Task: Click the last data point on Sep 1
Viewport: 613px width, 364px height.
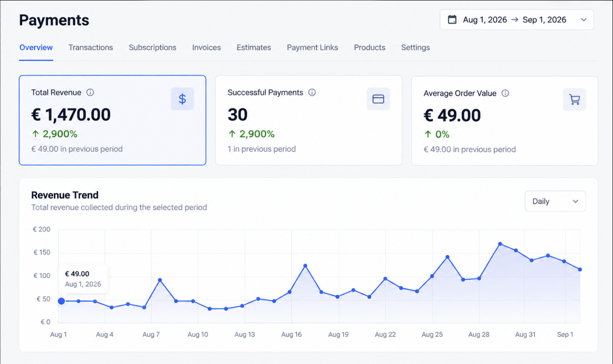Action: coord(580,269)
